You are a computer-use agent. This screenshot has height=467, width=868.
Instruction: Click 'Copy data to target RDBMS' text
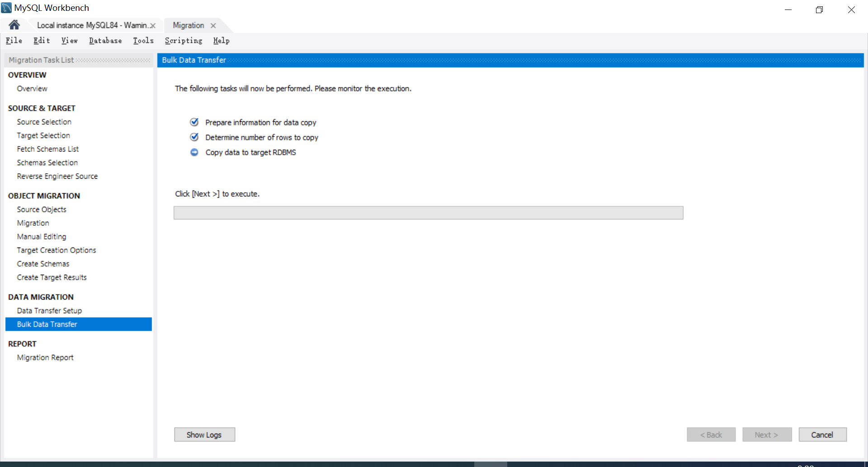[251, 152]
